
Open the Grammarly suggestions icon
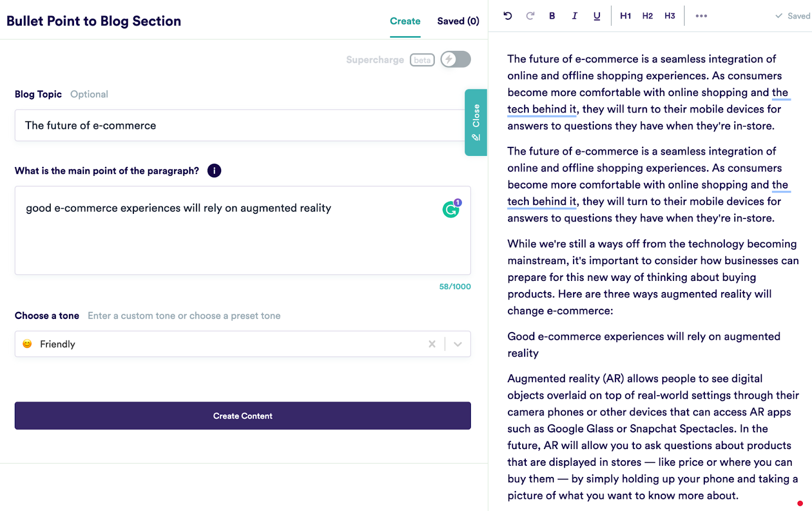(451, 209)
